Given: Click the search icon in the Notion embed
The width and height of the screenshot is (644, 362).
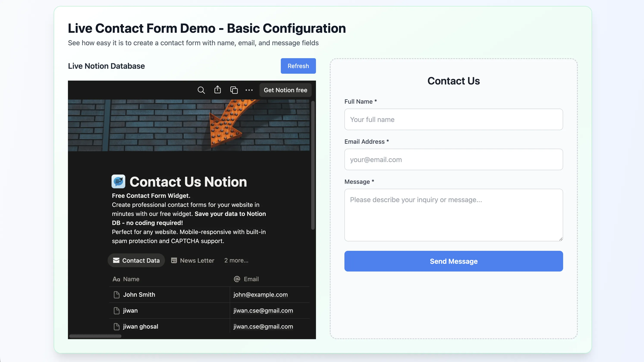Looking at the screenshot, I should pos(201,90).
